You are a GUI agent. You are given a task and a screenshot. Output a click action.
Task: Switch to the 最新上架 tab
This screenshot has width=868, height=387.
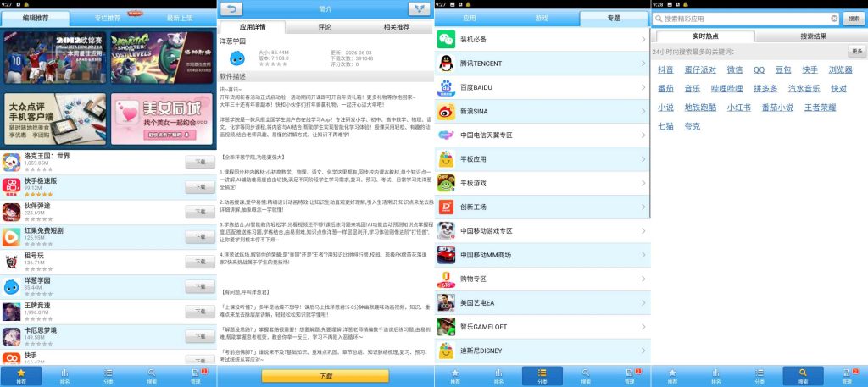180,19
